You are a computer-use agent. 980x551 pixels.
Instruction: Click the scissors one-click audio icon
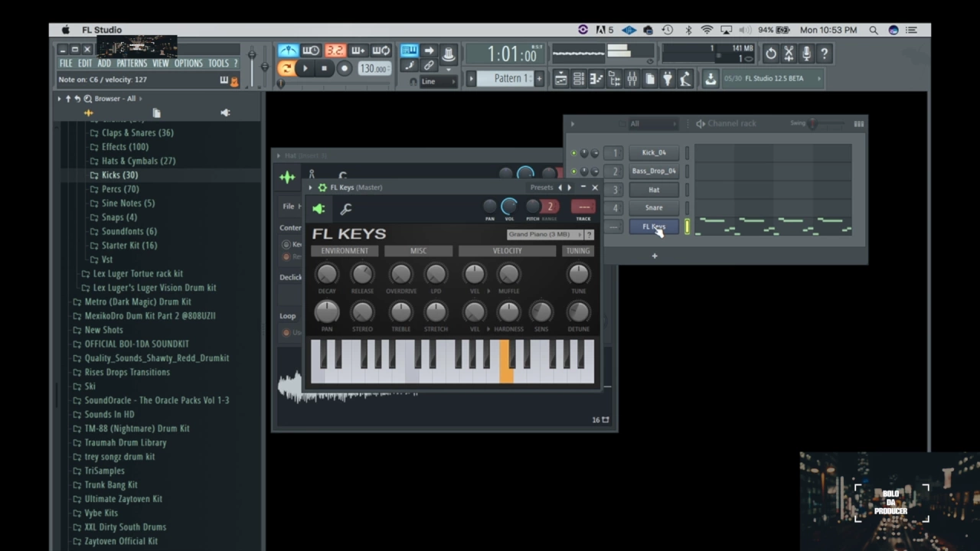pyautogui.click(x=789, y=53)
